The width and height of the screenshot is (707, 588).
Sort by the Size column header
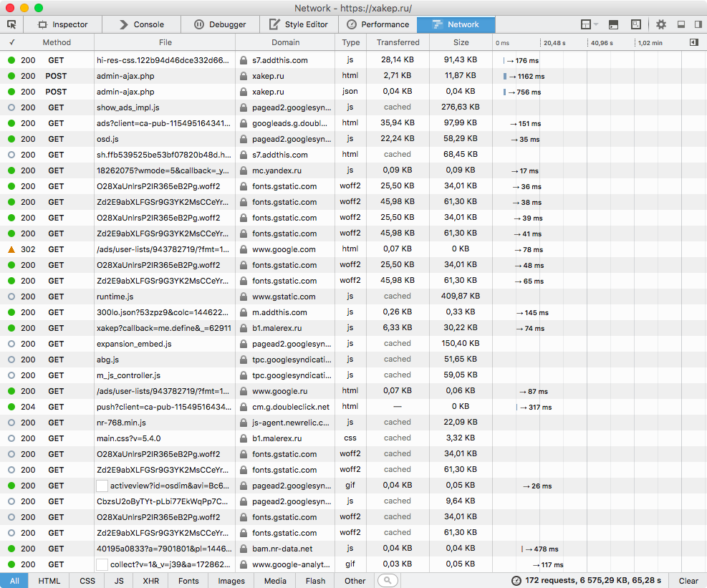click(x=461, y=42)
